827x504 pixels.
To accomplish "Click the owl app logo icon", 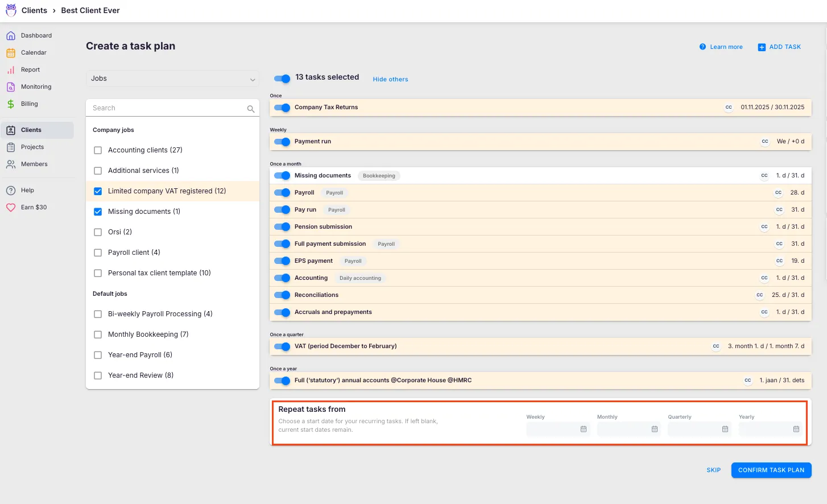I will point(11,10).
